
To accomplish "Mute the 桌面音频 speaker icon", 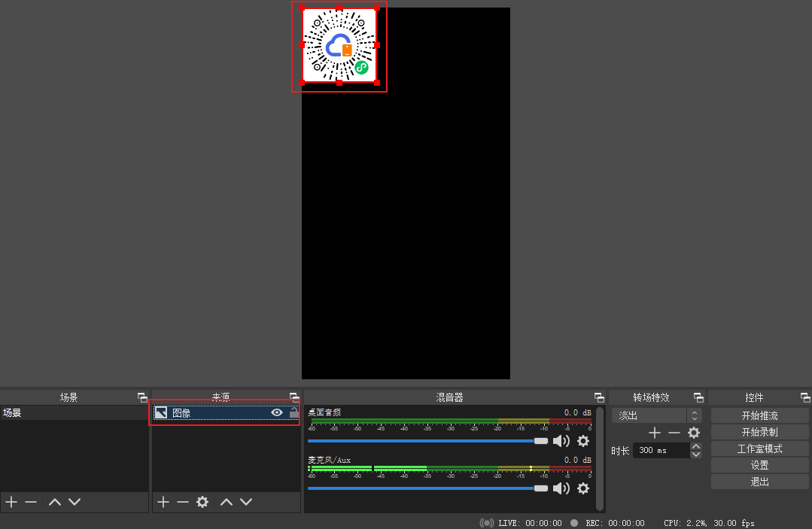I will click(561, 441).
